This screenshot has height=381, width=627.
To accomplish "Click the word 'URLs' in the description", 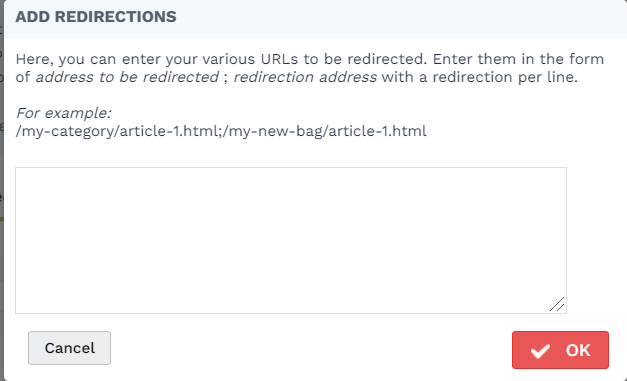I will (279, 59).
